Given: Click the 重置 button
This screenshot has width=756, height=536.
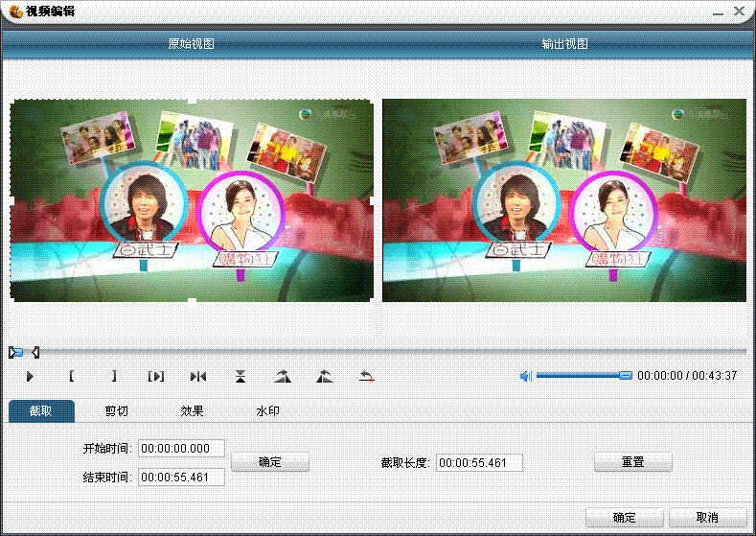Looking at the screenshot, I should (633, 462).
